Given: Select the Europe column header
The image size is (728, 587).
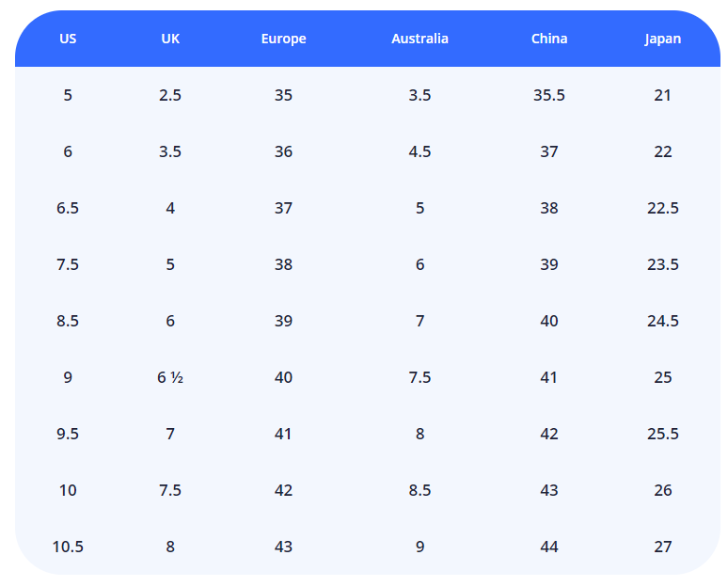Looking at the screenshot, I should coord(283,39).
